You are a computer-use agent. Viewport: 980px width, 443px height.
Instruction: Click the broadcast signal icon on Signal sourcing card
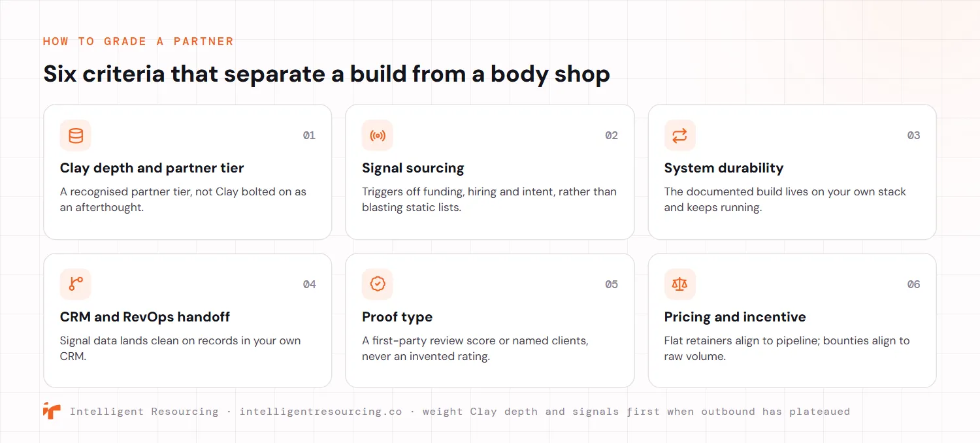click(378, 135)
